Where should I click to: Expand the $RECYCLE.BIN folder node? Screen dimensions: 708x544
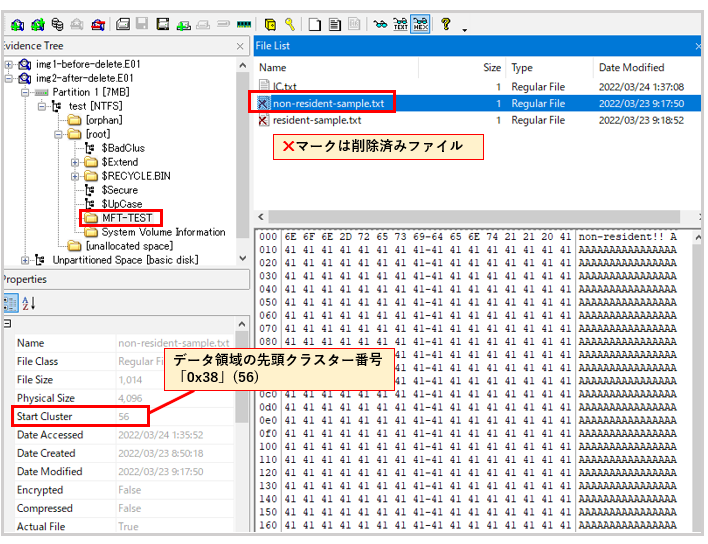click(x=75, y=177)
